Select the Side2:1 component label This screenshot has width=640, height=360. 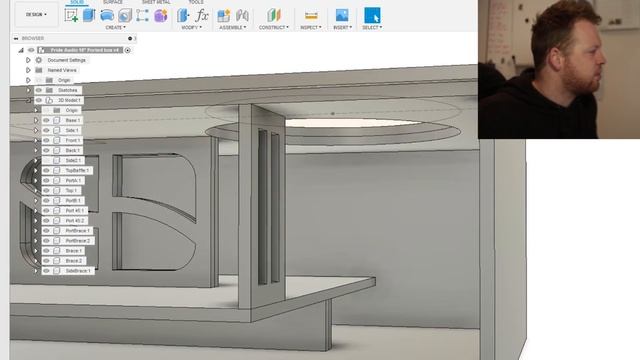tap(73, 160)
